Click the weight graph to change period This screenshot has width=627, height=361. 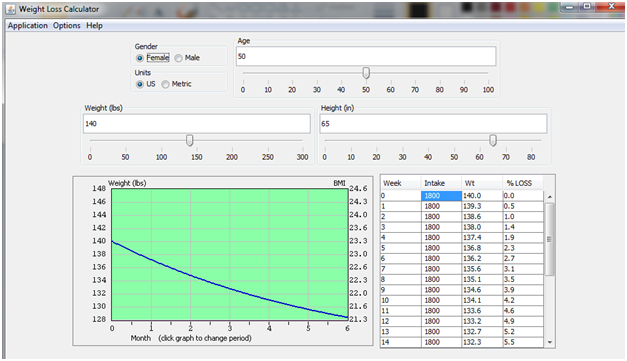[230, 254]
